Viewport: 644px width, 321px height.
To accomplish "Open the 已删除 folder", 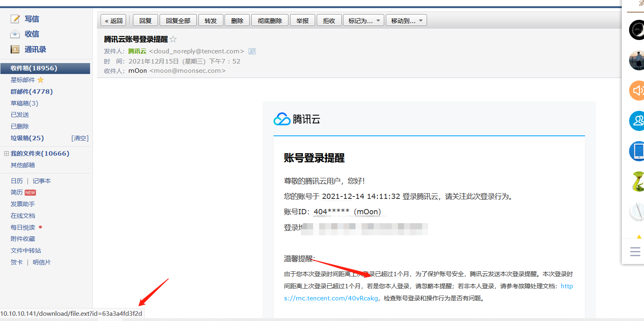I will (x=20, y=127).
